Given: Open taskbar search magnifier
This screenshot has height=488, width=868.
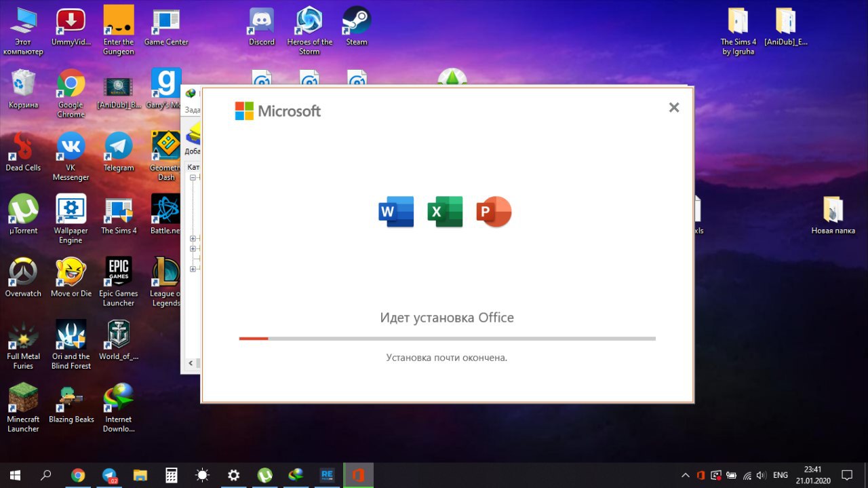Looking at the screenshot, I should click(x=45, y=475).
